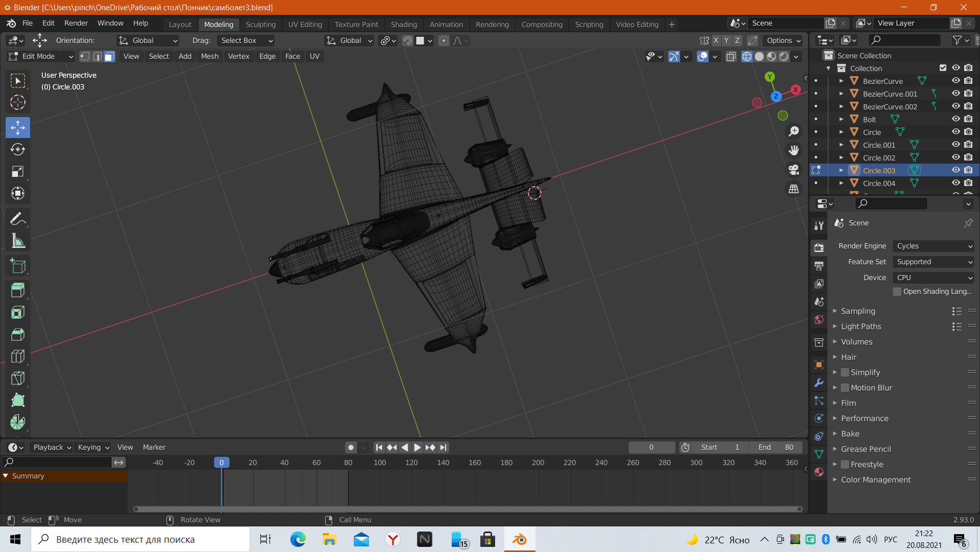Toggle X-ray display in viewport header
This screenshot has width=980, height=552.
pos(731,56)
